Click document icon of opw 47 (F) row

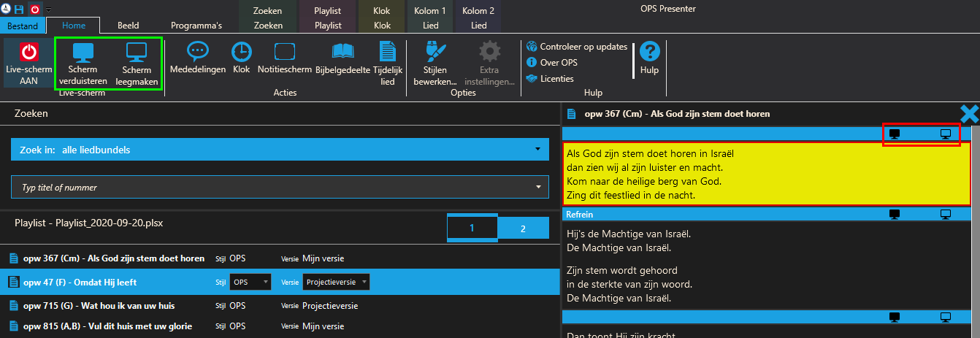pos(14,282)
